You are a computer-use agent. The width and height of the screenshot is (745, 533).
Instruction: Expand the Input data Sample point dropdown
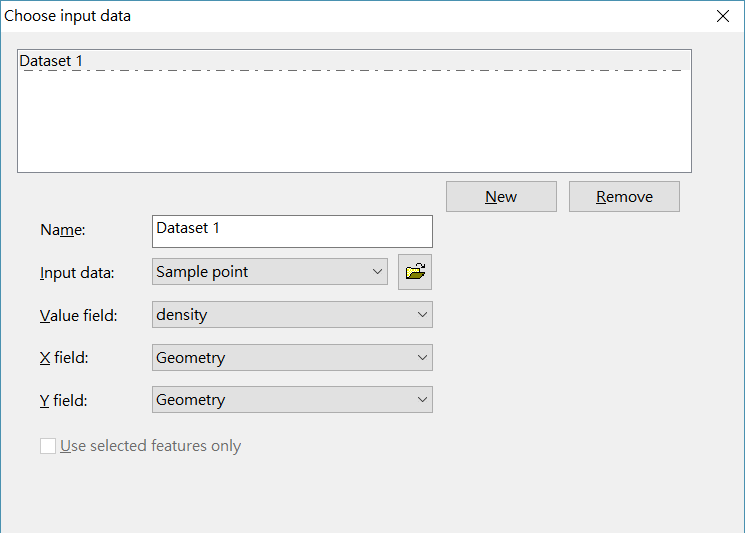269,272
